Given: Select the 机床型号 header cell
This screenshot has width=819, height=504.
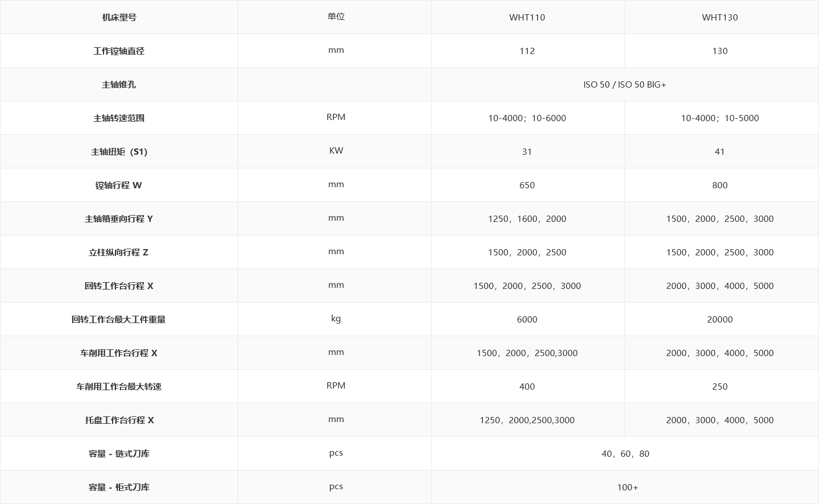Looking at the screenshot, I should click(x=119, y=17).
